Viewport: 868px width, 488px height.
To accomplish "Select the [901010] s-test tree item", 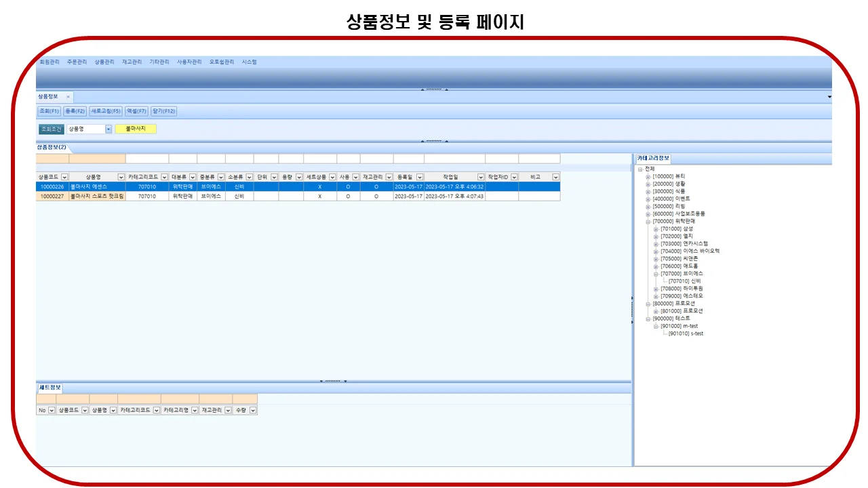I will pyautogui.click(x=686, y=333).
